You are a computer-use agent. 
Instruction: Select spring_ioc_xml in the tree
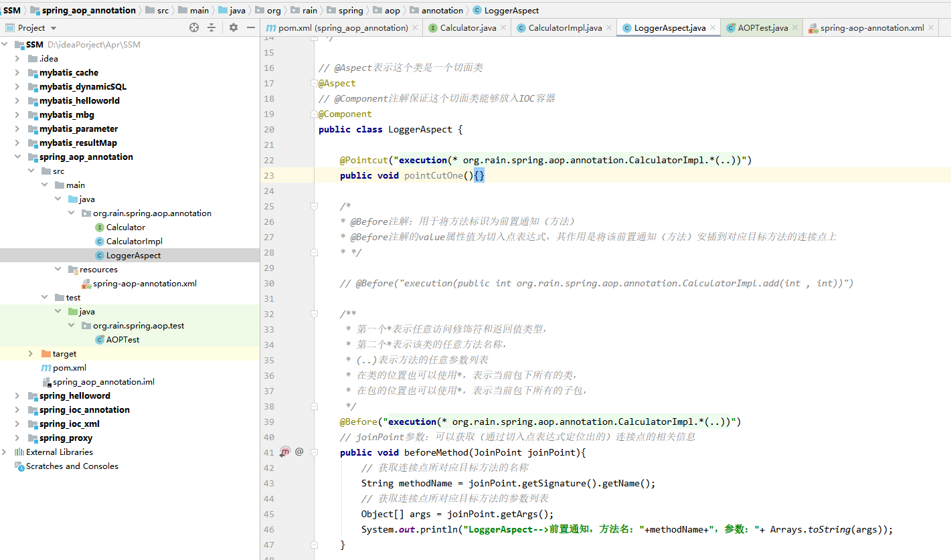70,424
